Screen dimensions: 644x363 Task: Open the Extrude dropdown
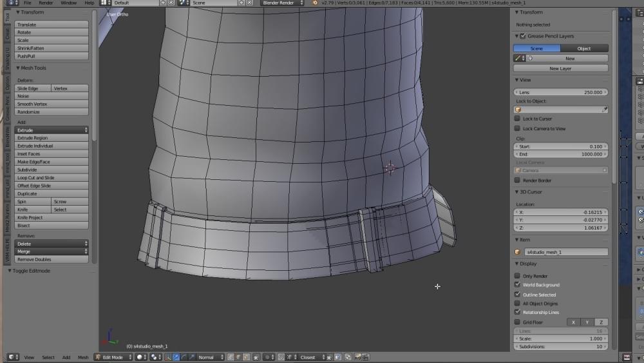tap(52, 130)
